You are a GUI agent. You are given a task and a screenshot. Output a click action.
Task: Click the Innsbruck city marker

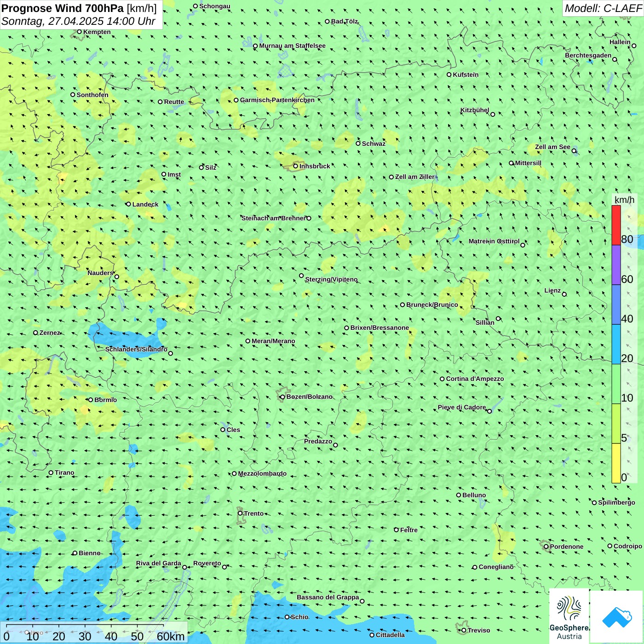[296, 166]
